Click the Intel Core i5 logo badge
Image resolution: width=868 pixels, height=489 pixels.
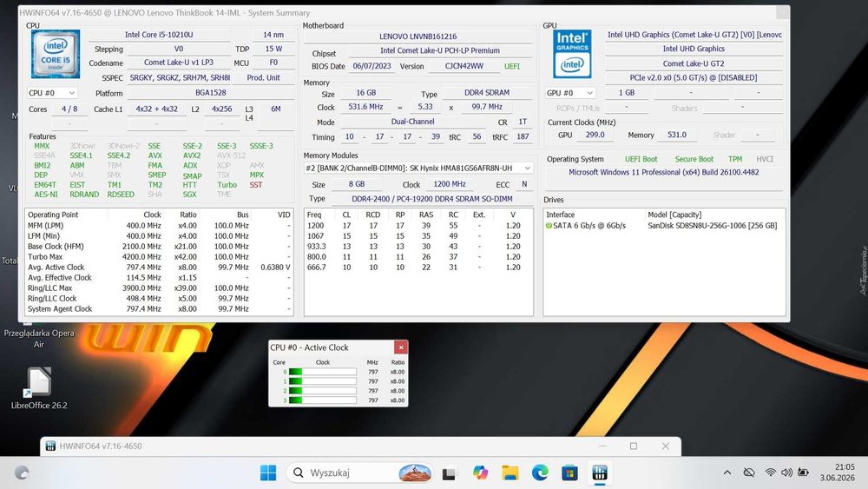pos(56,54)
